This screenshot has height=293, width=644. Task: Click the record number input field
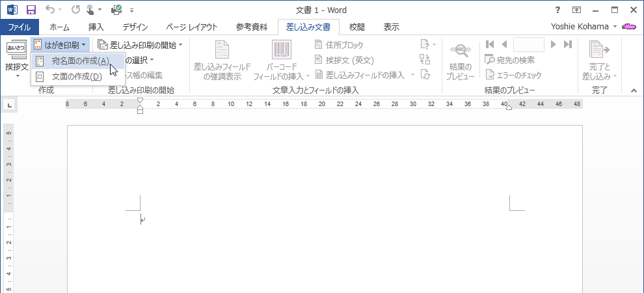pos(529,44)
